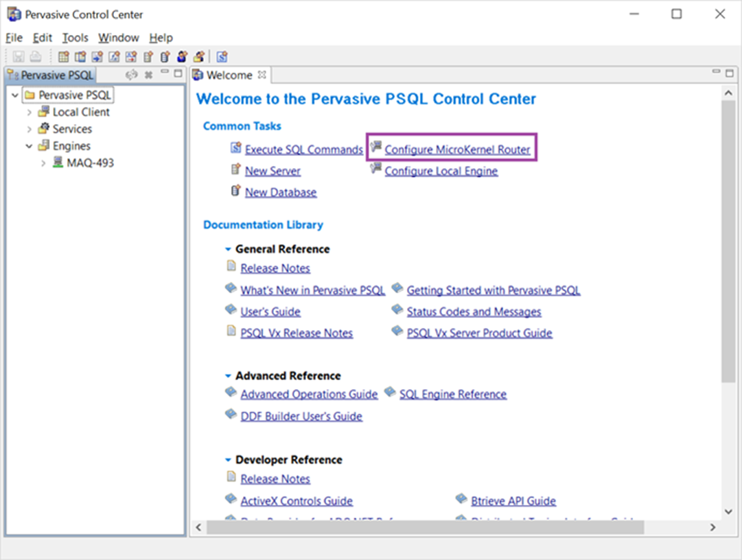Click the New SQL Document toolbar icon

(222, 57)
